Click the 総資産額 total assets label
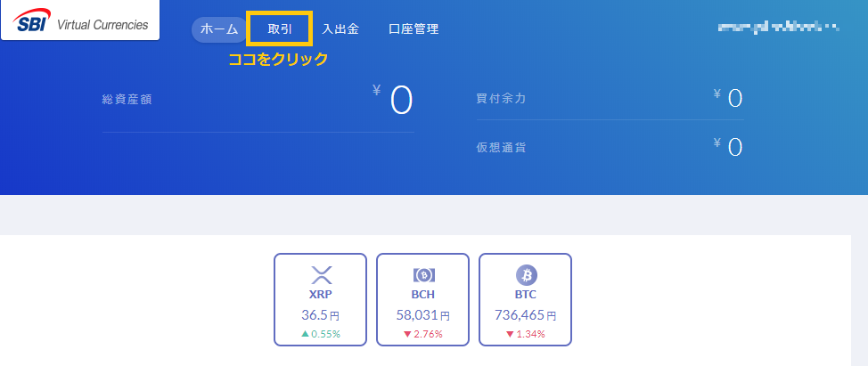The width and height of the screenshot is (868, 366). coord(127,100)
